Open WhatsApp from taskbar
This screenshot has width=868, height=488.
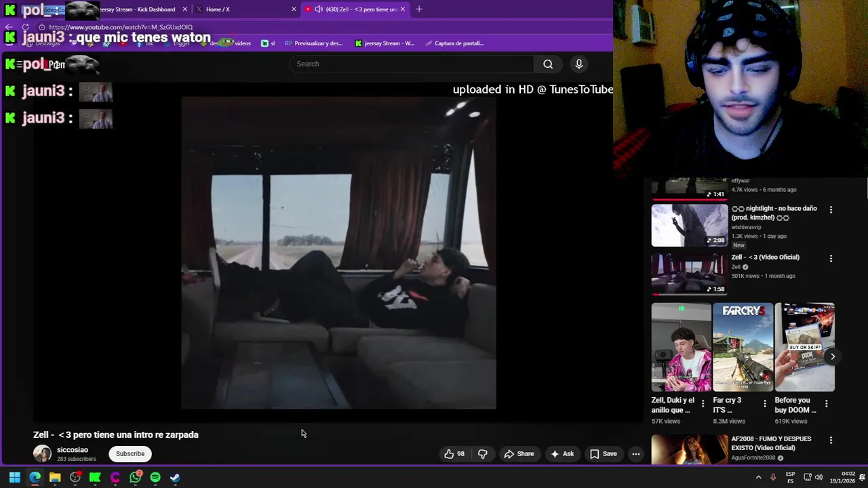click(136, 477)
